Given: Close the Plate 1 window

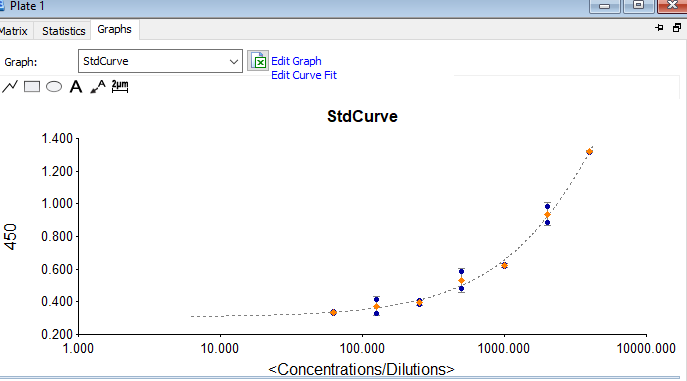Looking at the screenshot, I should (672, 6).
